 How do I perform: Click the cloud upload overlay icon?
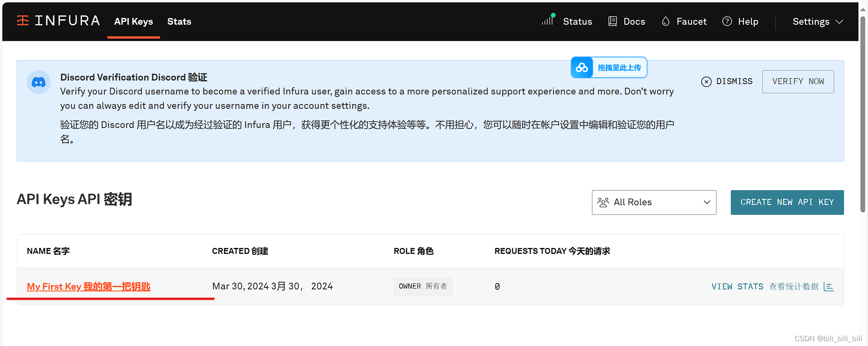[582, 67]
